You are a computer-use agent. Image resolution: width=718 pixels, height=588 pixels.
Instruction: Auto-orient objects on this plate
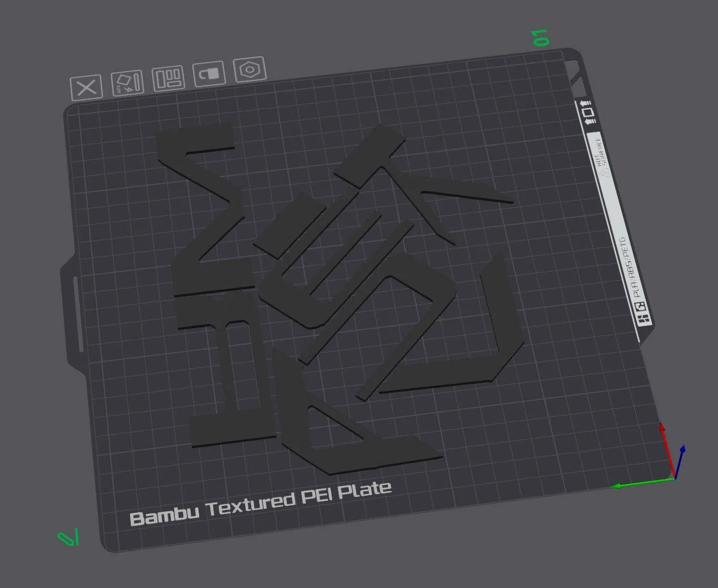click(x=127, y=83)
